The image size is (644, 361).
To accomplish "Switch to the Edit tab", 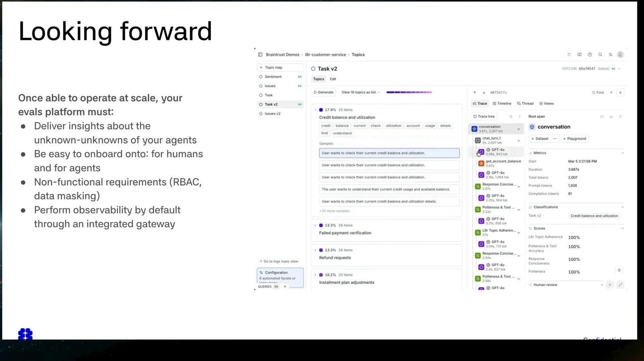I will (333, 79).
